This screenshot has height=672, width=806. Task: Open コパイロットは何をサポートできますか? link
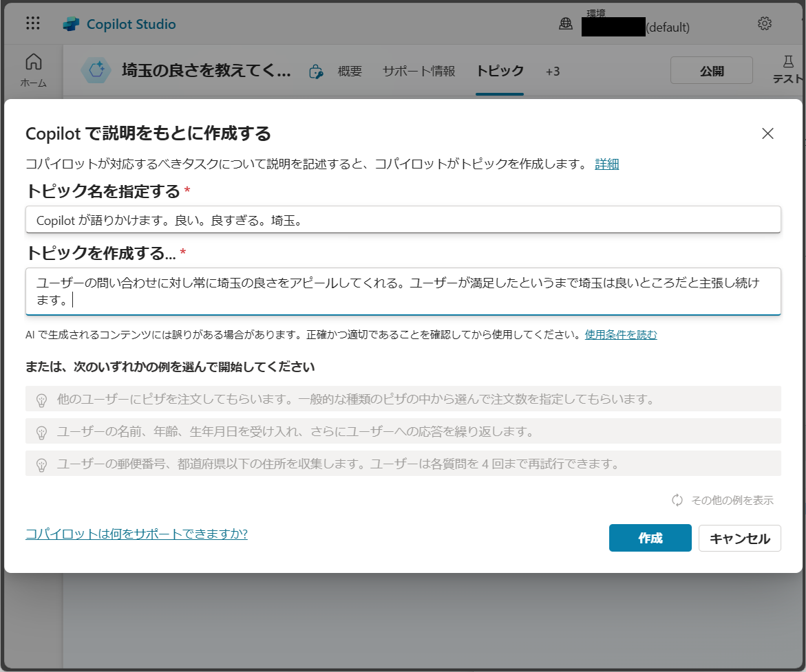click(x=136, y=534)
